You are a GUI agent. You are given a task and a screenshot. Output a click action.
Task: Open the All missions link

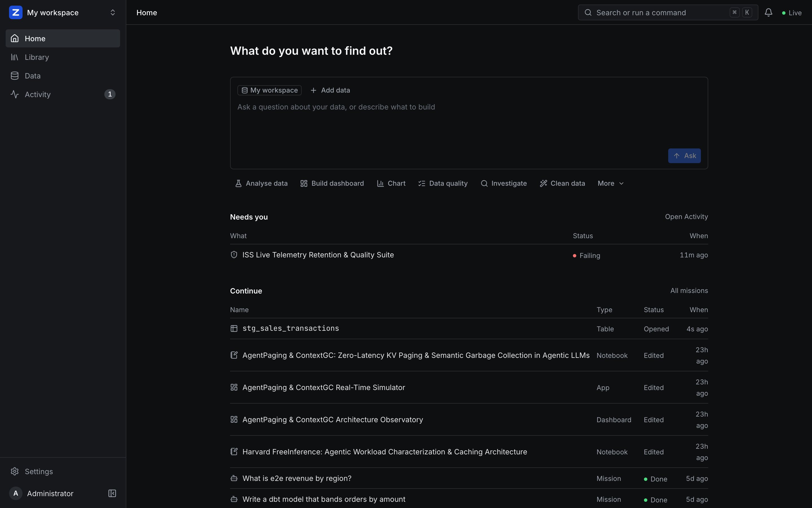coord(689,291)
